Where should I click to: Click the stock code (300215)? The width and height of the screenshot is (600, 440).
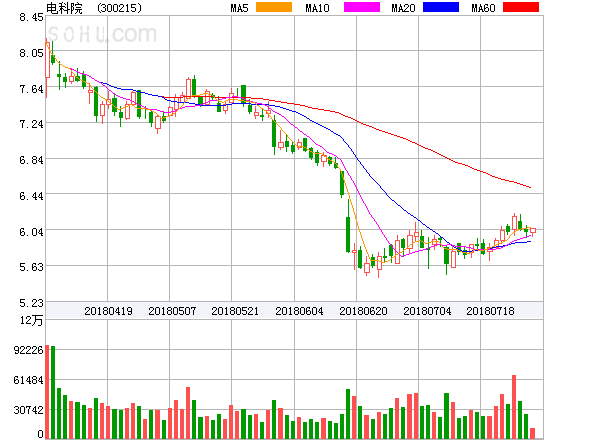coord(119,8)
